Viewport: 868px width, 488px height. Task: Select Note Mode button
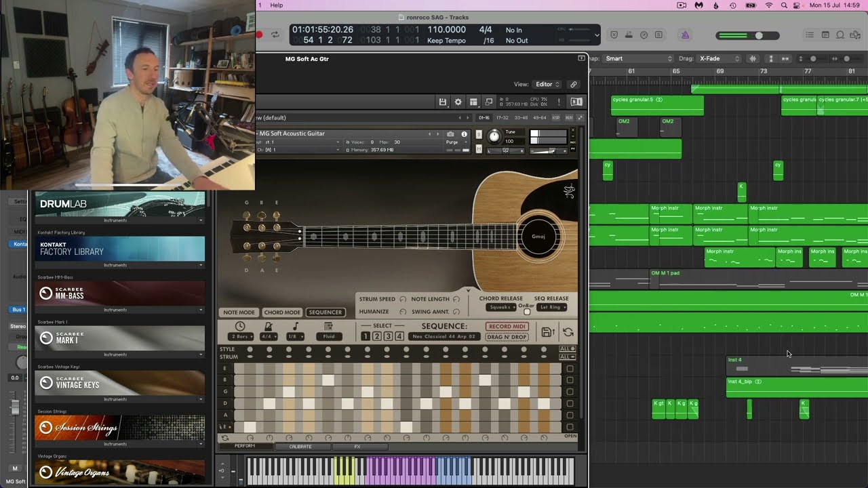(239, 312)
